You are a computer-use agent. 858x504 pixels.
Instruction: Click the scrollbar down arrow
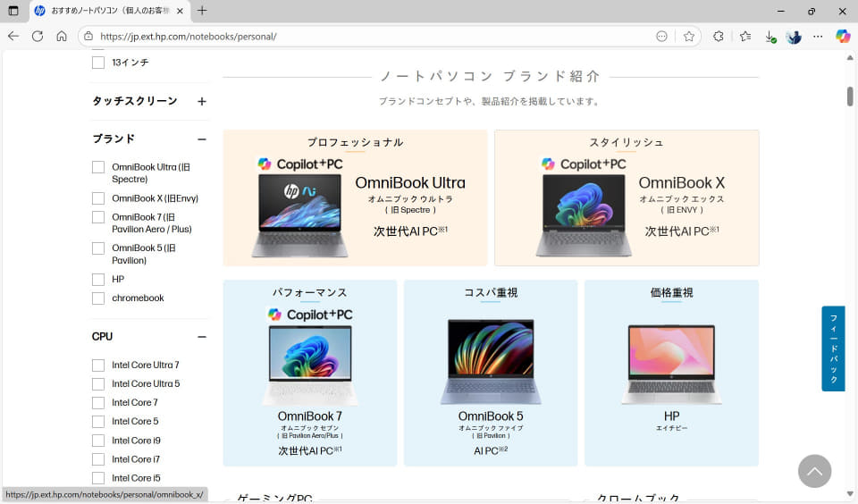pos(850,494)
